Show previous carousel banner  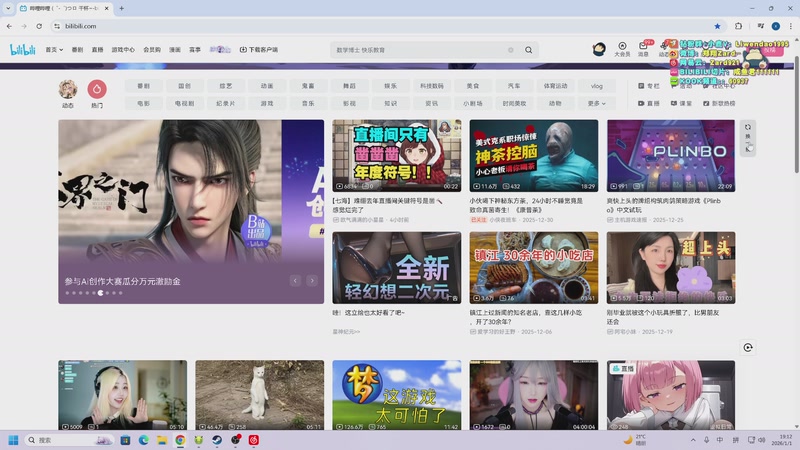click(x=295, y=281)
